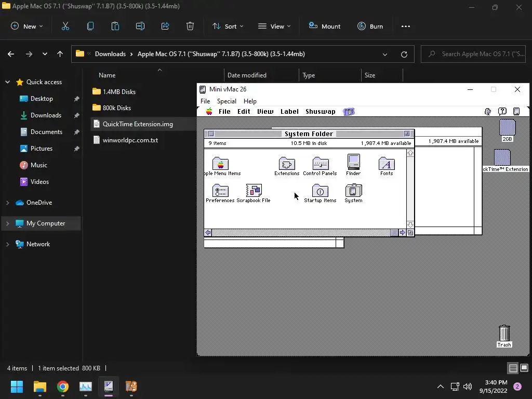The height and width of the screenshot is (399, 532).
Task: Switch Explorer to details view layout toggle
Action: point(513,368)
